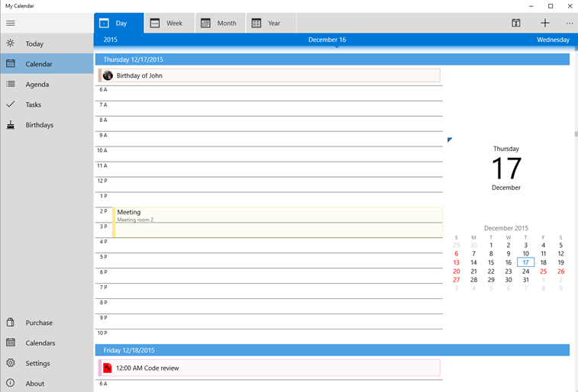Screen dimensions: 578x392
Task: Select December 25 in mini calendar
Action: pyautogui.click(x=544, y=272)
